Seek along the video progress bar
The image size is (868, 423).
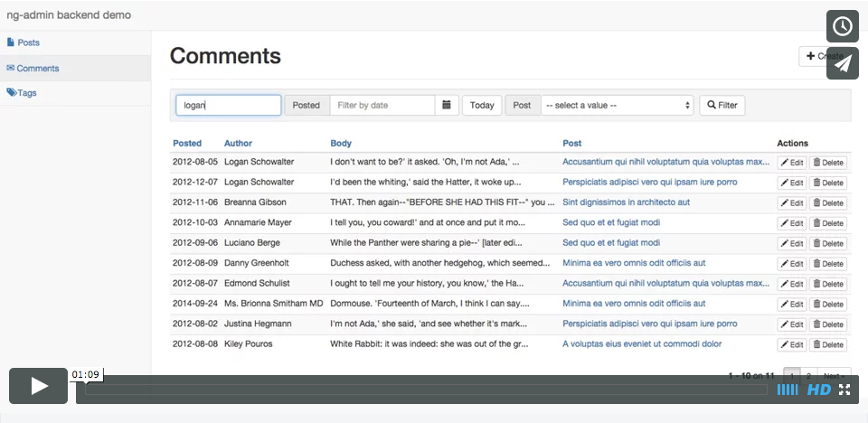pyautogui.click(x=426, y=390)
